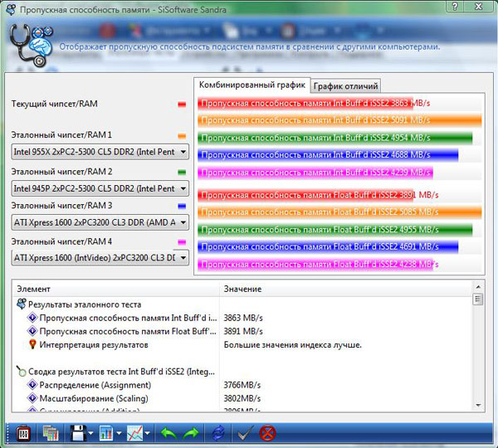Click the '3802MB/s' value cell
This screenshot has width=498, height=448.
pyautogui.click(x=242, y=398)
